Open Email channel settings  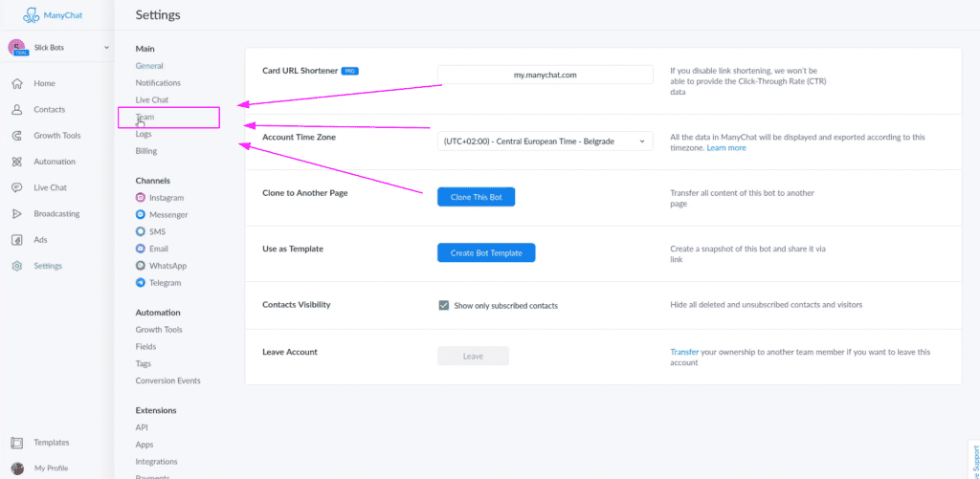pos(159,249)
